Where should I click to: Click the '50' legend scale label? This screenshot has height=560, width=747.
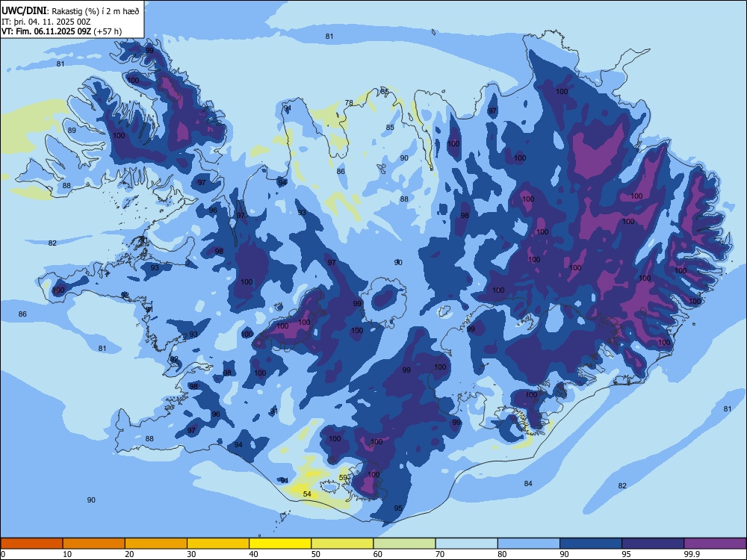tap(315, 554)
